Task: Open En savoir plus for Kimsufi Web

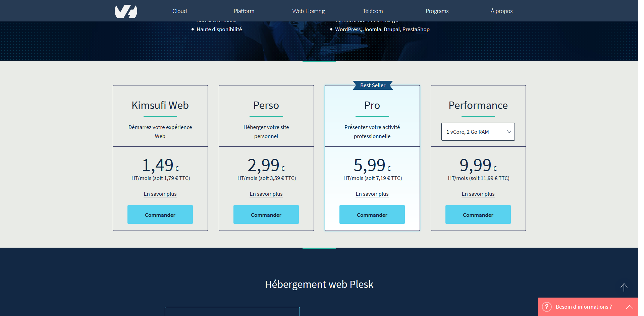Action: [160, 194]
